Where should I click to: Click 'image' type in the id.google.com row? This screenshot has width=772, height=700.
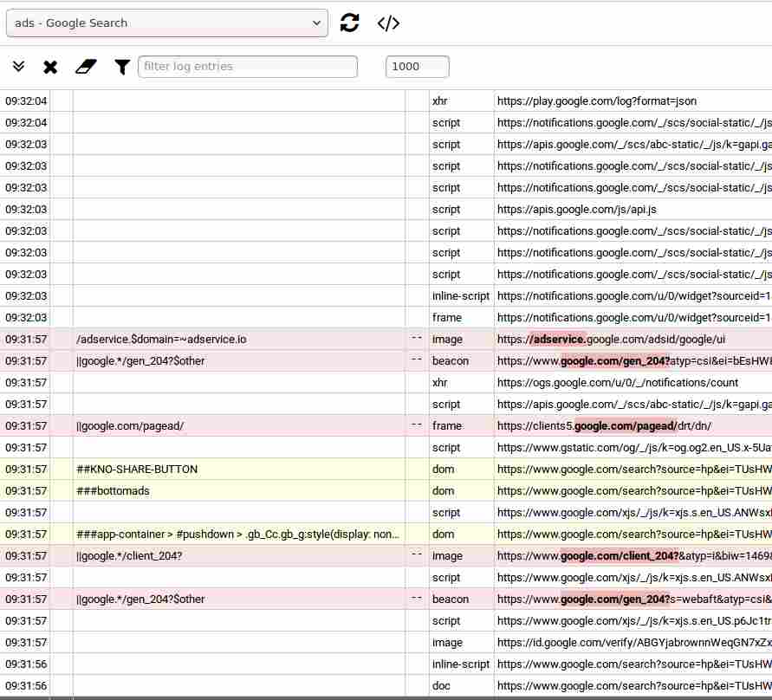point(448,643)
